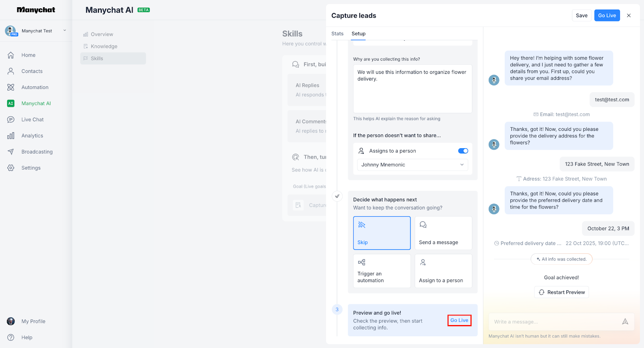Toggle the Assigns to a person switch

click(x=463, y=151)
